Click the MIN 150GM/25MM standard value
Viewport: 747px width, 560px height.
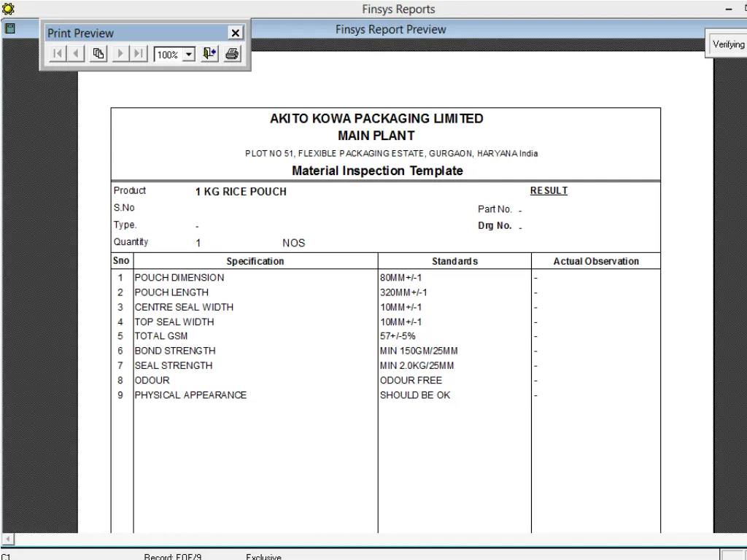coord(419,351)
